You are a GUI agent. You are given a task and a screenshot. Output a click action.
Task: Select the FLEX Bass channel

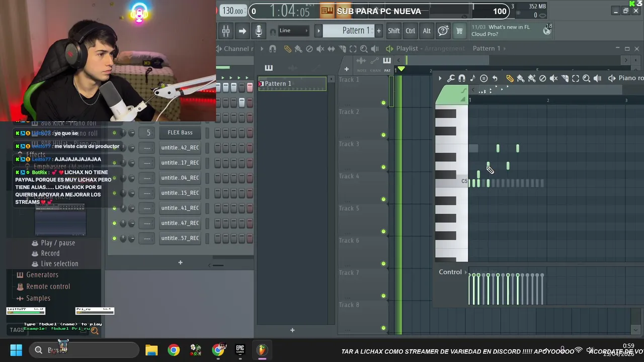[180, 133]
